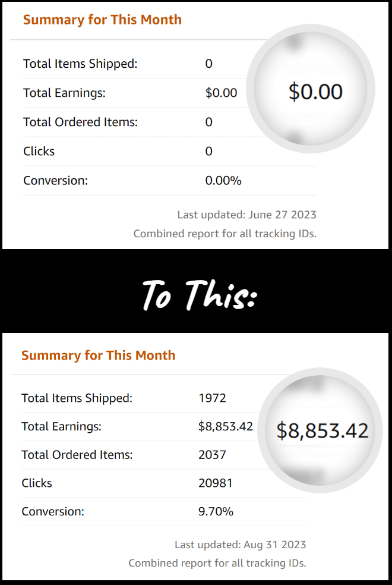Click top "Combined report for all tracking IDs"
392x585 pixels.
(x=225, y=234)
